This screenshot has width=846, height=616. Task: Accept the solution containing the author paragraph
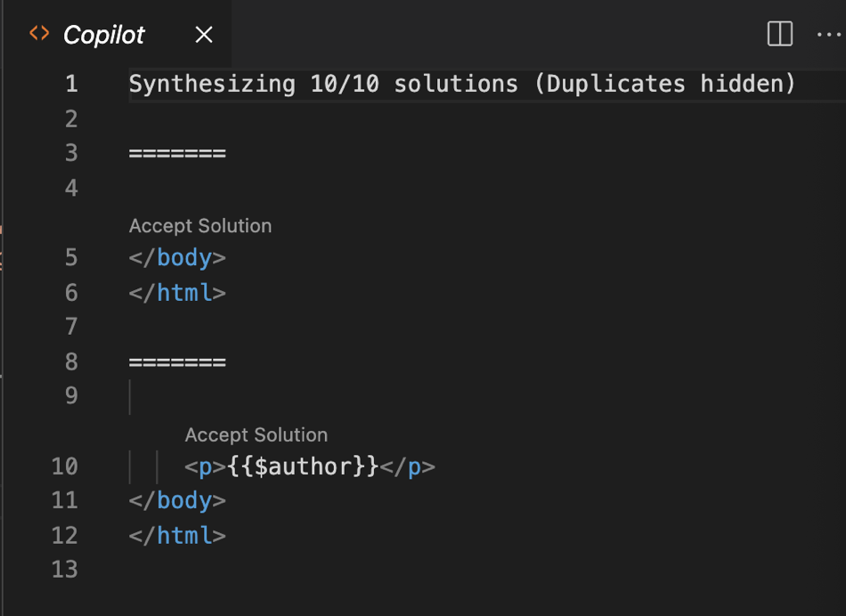[x=256, y=435]
